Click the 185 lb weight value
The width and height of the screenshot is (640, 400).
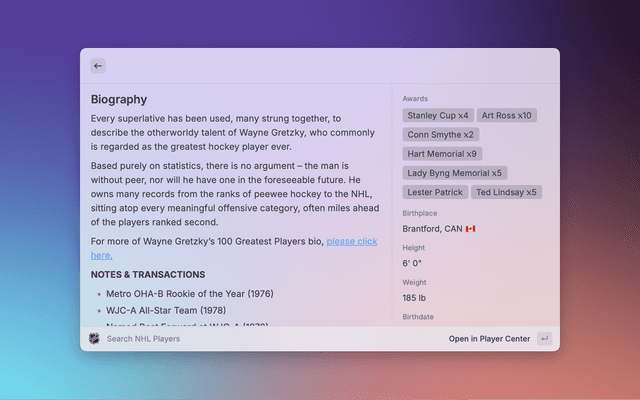point(416,298)
